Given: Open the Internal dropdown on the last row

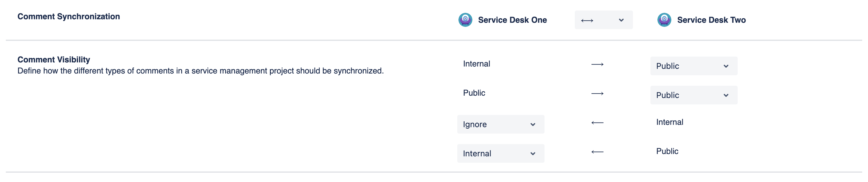Looking at the screenshot, I should click(500, 153).
